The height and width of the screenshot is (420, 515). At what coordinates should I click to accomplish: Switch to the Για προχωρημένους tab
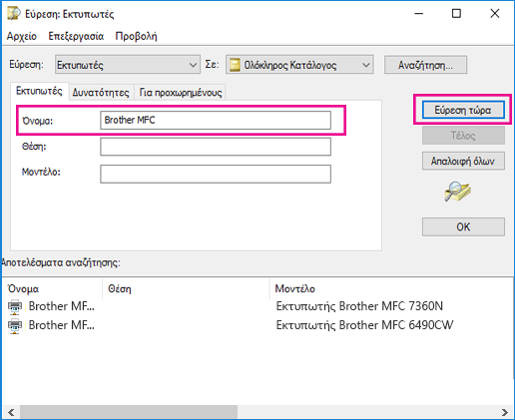coord(181,92)
